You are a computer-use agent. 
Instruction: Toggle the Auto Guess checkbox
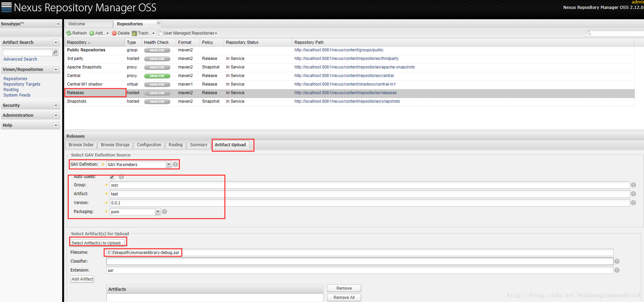click(x=112, y=177)
